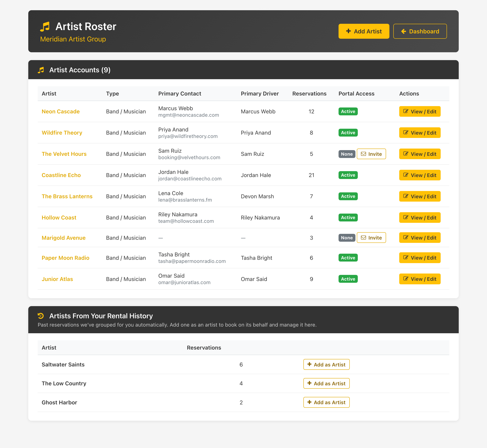487x448 pixels.
Task: Click the Saltwater Saints row name
Action: [x=63, y=365]
